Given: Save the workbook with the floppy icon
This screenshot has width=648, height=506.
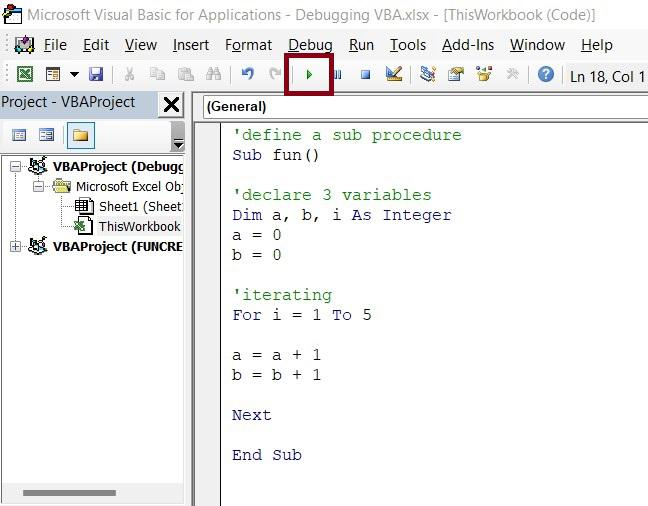Looking at the screenshot, I should pos(96,74).
